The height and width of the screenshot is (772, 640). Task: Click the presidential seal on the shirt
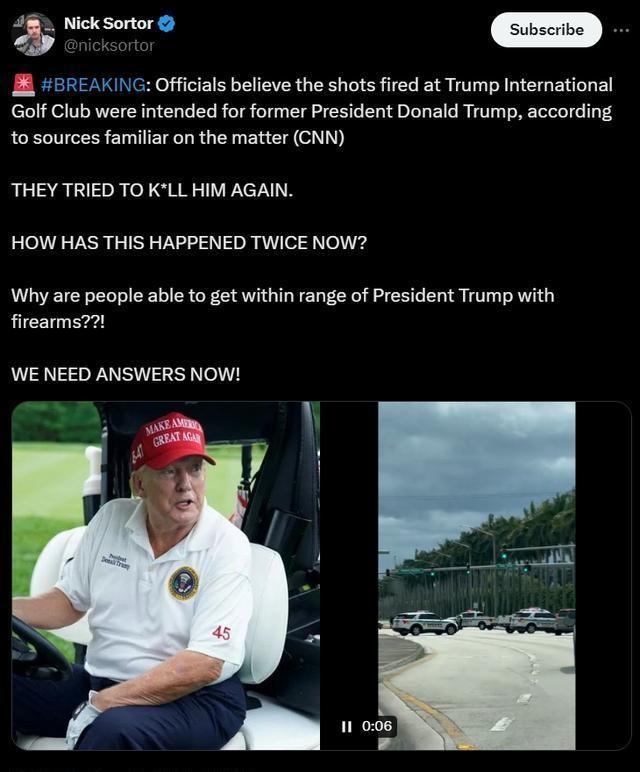184,583
